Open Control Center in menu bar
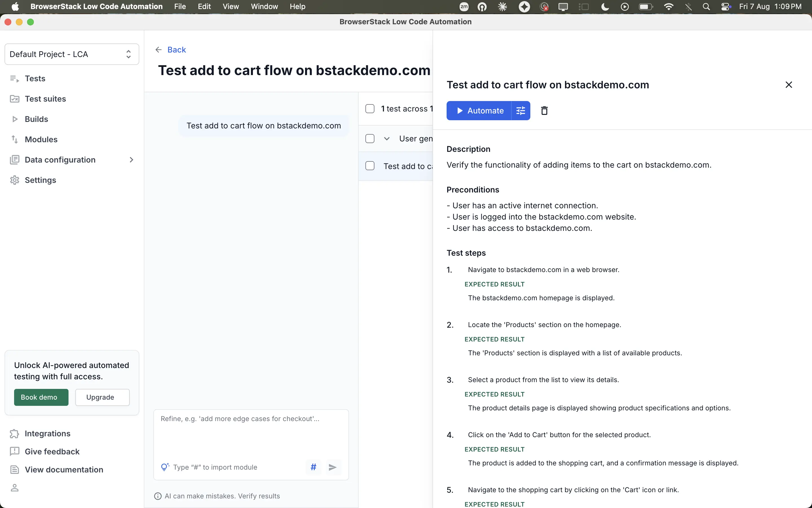This screenshot has height=508, width=812. pyautogui.click(x=725, y=6)
